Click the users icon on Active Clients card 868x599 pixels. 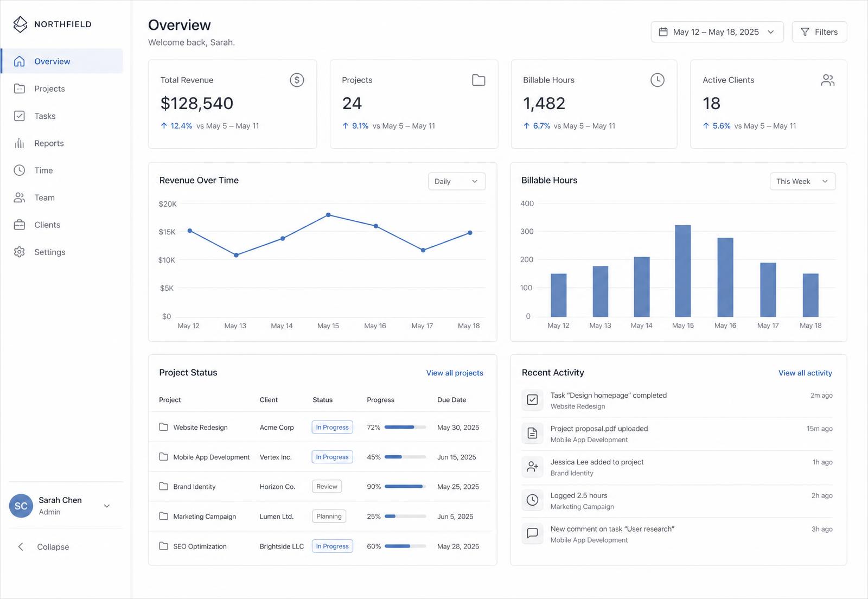[x=828, y=80]
